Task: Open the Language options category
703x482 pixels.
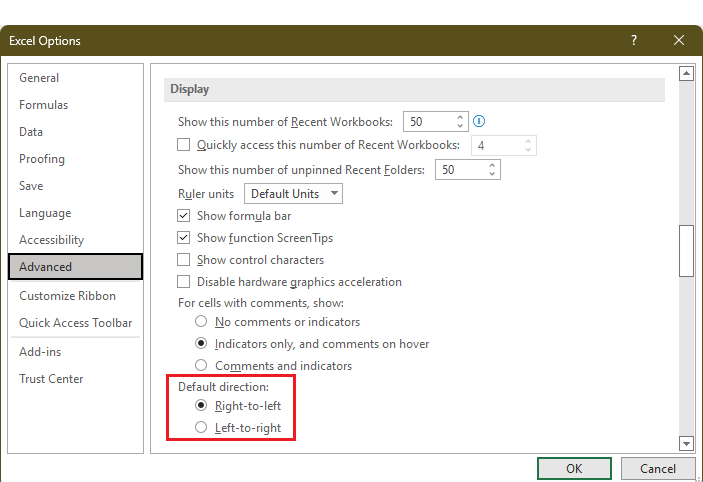Action: pos(75,213)
